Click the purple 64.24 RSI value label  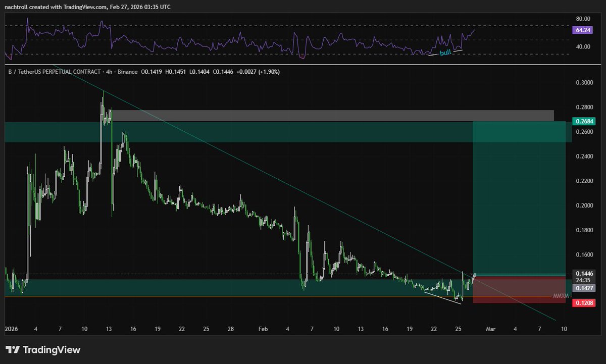(582, 30)
